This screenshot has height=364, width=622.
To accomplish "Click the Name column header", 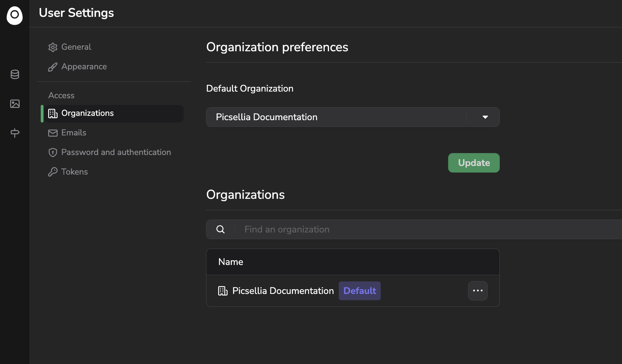I will (x=231, y=262).
